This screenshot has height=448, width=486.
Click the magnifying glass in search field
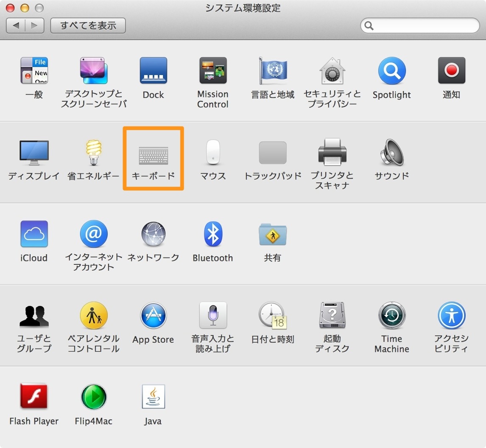click(369, 25)
